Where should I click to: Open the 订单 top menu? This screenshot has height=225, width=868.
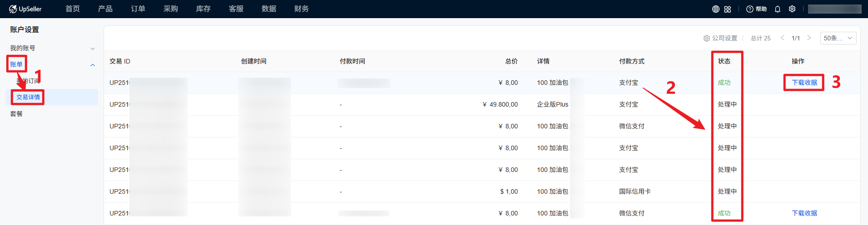tap(138, 9)
